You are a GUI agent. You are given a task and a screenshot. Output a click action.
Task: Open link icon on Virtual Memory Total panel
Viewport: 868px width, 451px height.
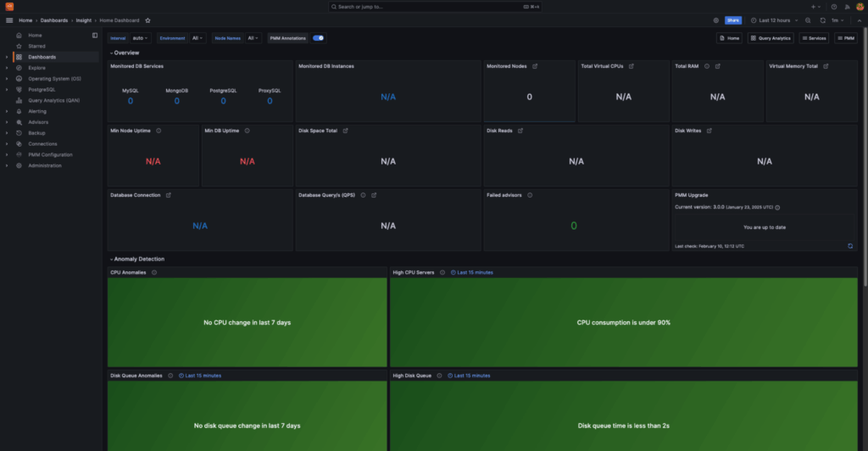point(826,66)
